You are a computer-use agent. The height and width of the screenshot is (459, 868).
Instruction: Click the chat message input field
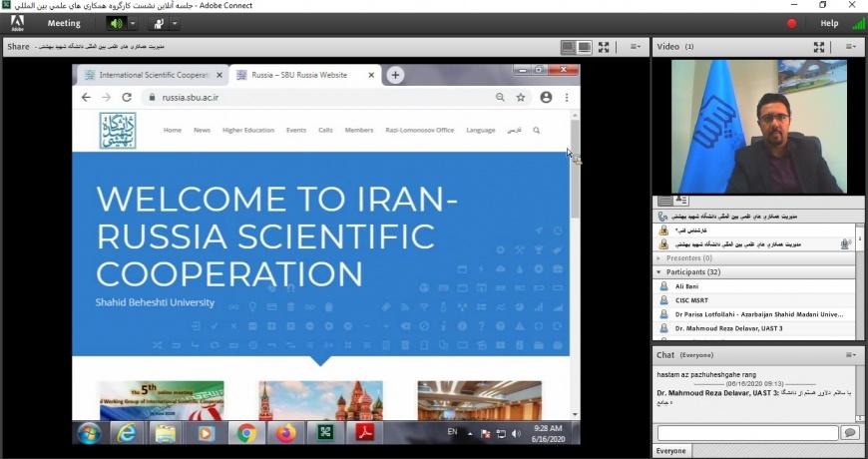pos(746,432)
